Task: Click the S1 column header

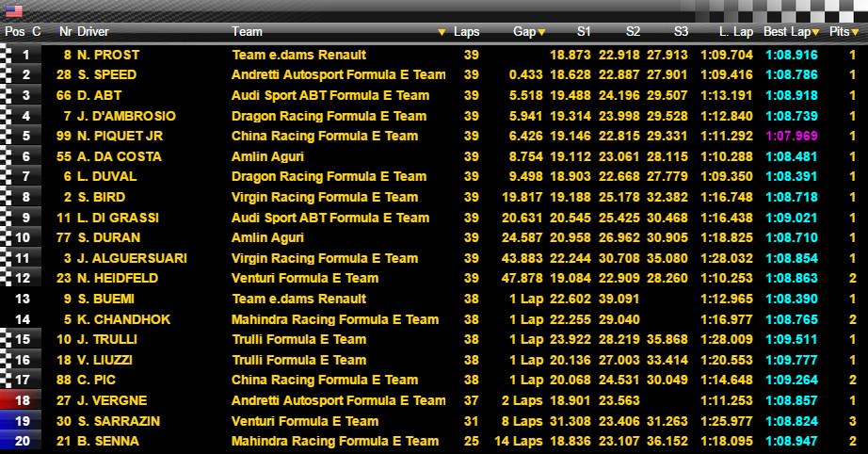Action: 584,32
